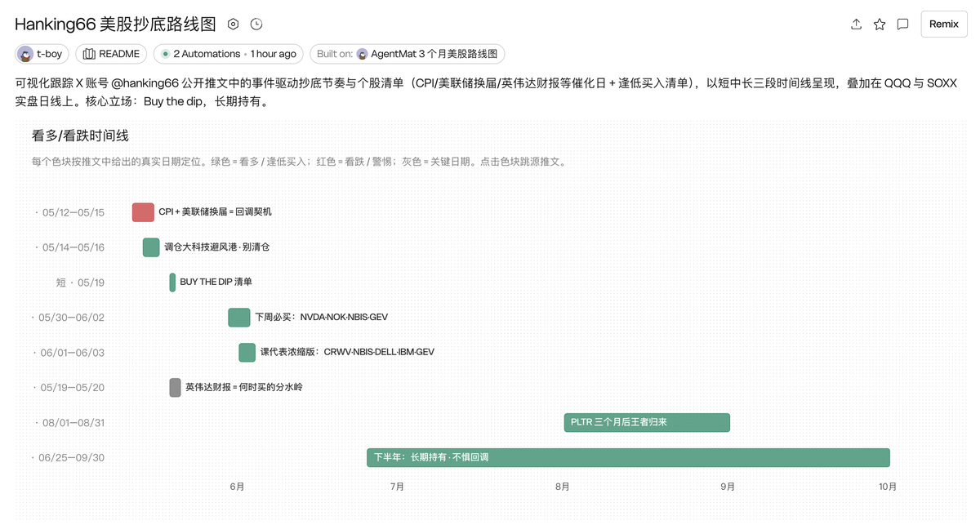Click gray block for 英伟达财报 key date
Image resolution: width=980 pixels, height=525 pixels.
click(175, 388)
